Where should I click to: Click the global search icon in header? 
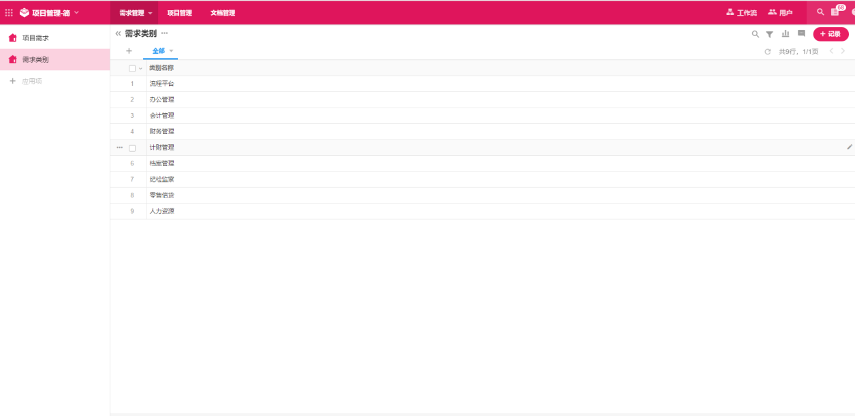pyautogui.click(x=820, y=12)
